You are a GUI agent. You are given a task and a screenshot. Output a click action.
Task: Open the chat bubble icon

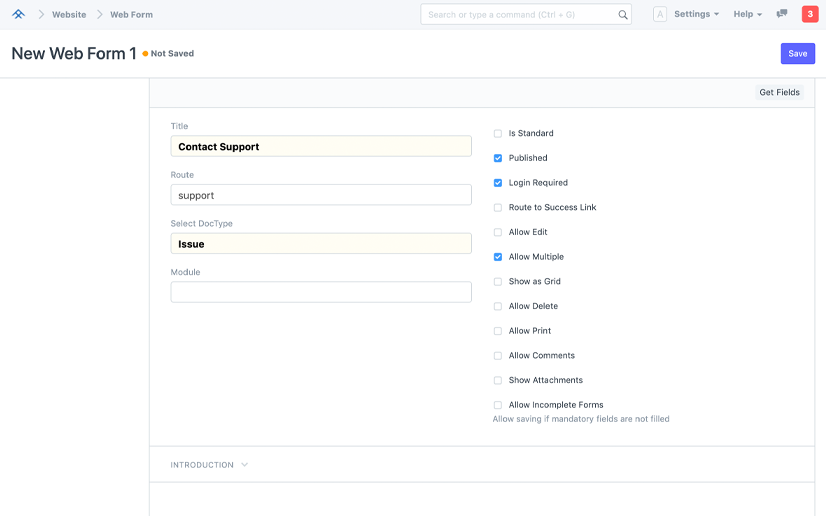point(782,14)
